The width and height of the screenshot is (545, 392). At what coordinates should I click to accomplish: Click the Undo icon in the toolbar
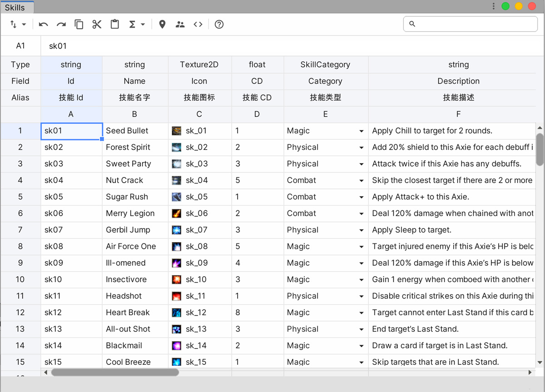pos(43,24)
